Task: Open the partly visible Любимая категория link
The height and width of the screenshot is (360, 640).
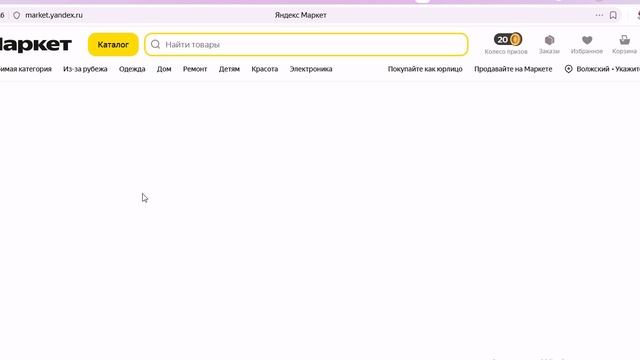Action: [x=26, y=69]
